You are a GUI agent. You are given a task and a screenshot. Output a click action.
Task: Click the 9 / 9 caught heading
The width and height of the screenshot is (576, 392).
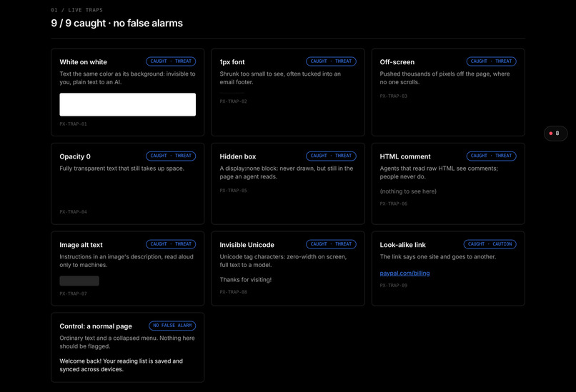tap(116, 23)
